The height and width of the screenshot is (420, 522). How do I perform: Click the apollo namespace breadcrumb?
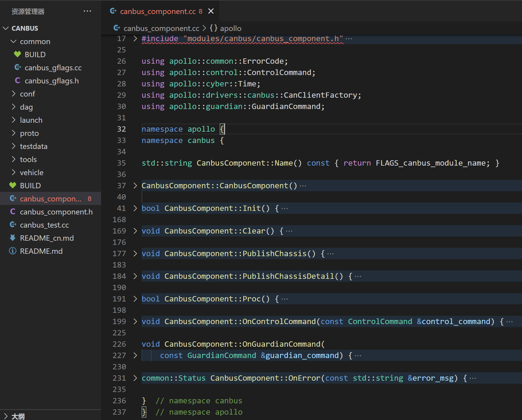(230, 28)
